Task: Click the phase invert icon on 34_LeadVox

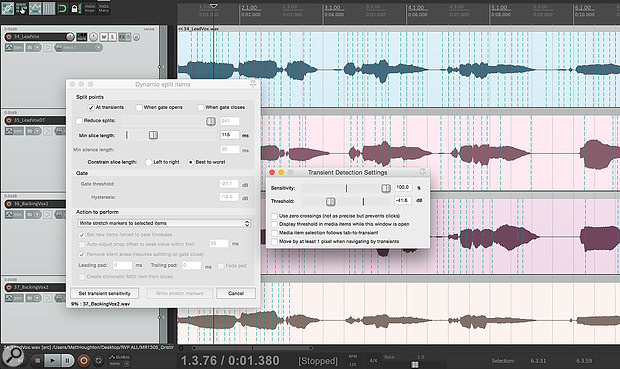Action: pyautogui.click(x=136, y=37)
